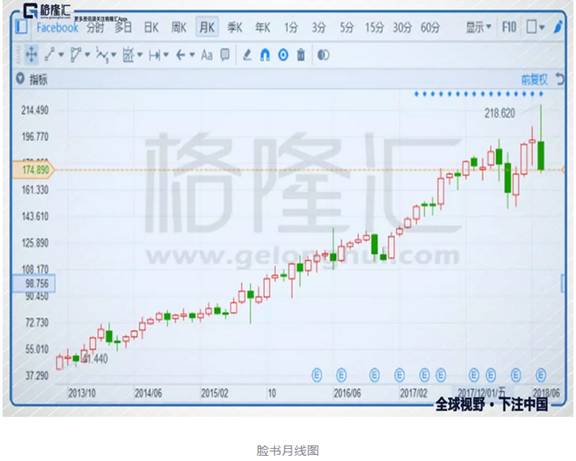Viewport: 576px width, 461px height.
Task: Open the F10 company info button
Action: (509, 27)
